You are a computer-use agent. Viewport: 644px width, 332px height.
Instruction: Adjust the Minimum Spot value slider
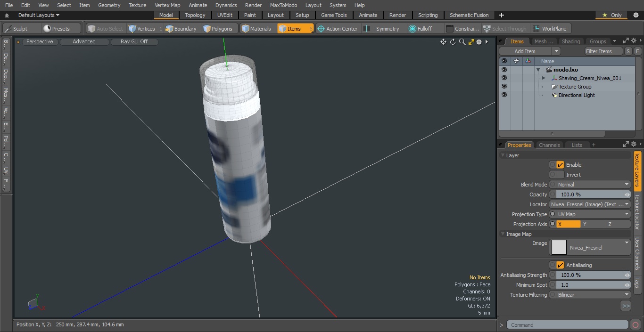pyautogui.click(x=590, y=285)
